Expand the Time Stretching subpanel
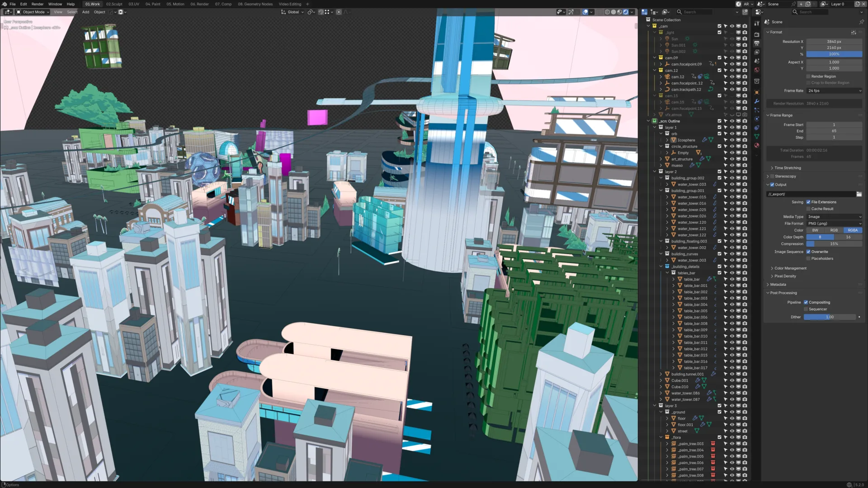This screenshot has width=868, height=488. pyautogui.click(x=787, y=168)
